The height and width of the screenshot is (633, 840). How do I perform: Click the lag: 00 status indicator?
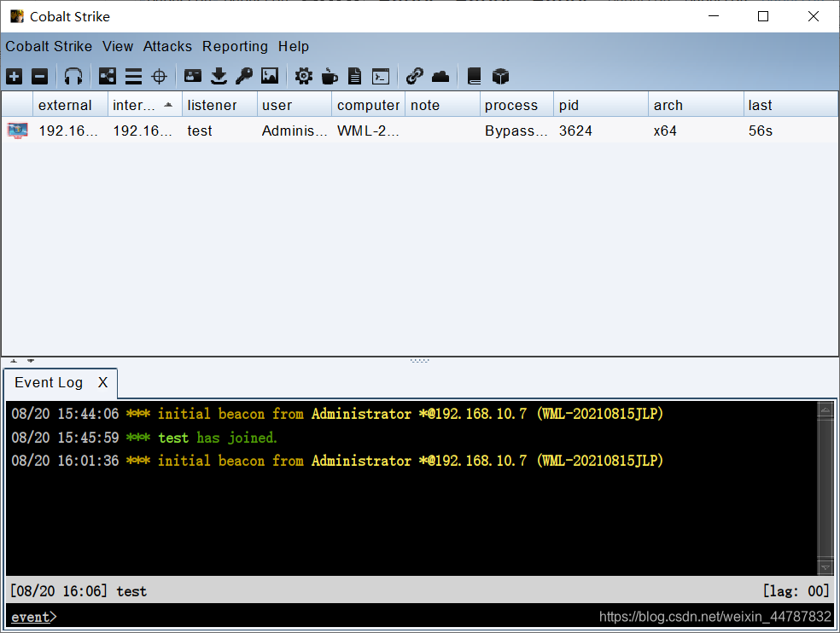[x=796, y=590]
